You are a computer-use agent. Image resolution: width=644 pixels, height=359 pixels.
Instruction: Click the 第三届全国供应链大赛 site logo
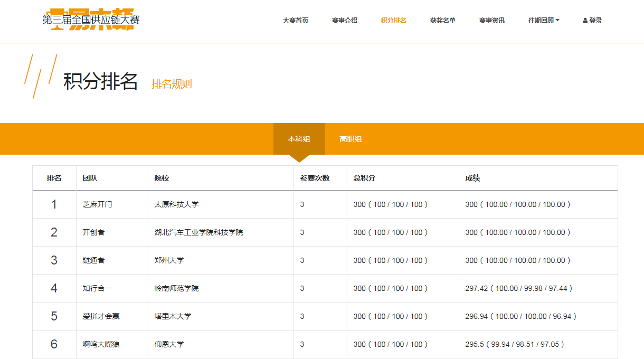tap(91, 20)
